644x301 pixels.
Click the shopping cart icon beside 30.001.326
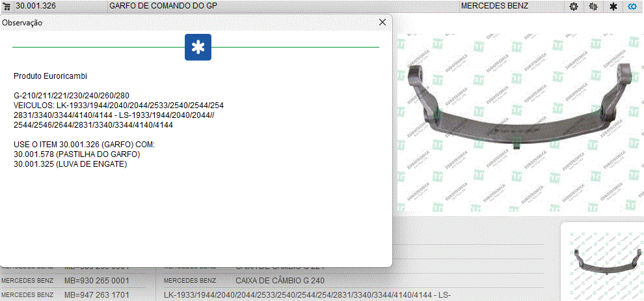[x=7, y=6]
